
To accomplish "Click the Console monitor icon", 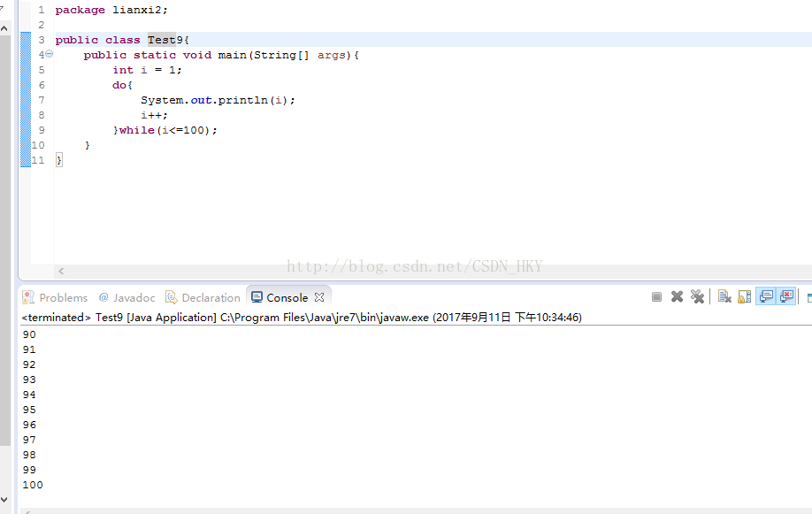I will pos(257,297).
